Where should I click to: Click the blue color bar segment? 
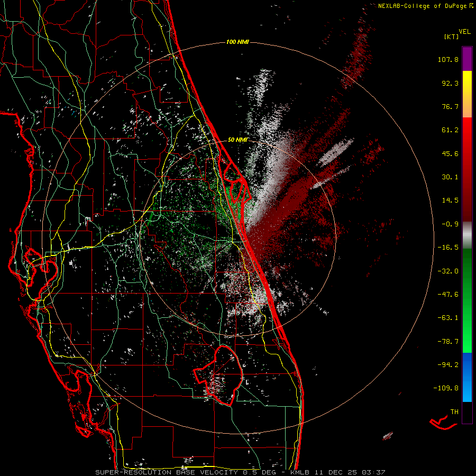point(467,377)
